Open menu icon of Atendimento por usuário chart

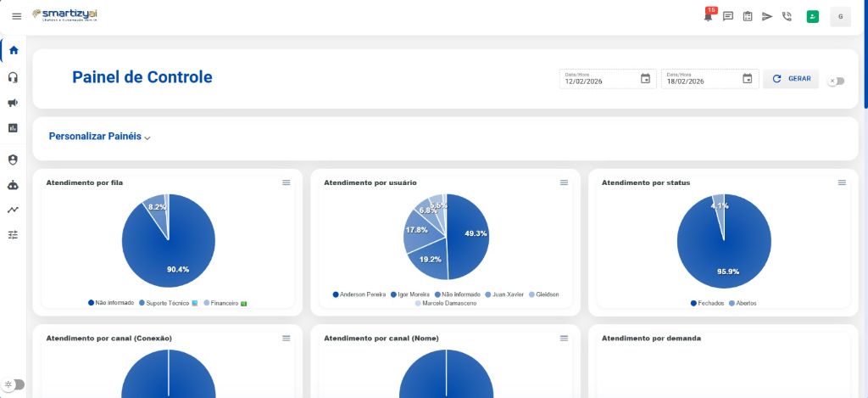pos(564,182)
